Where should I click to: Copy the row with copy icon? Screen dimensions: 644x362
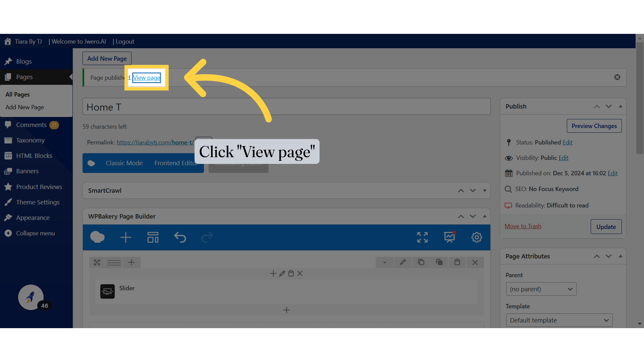click(421, 262)
